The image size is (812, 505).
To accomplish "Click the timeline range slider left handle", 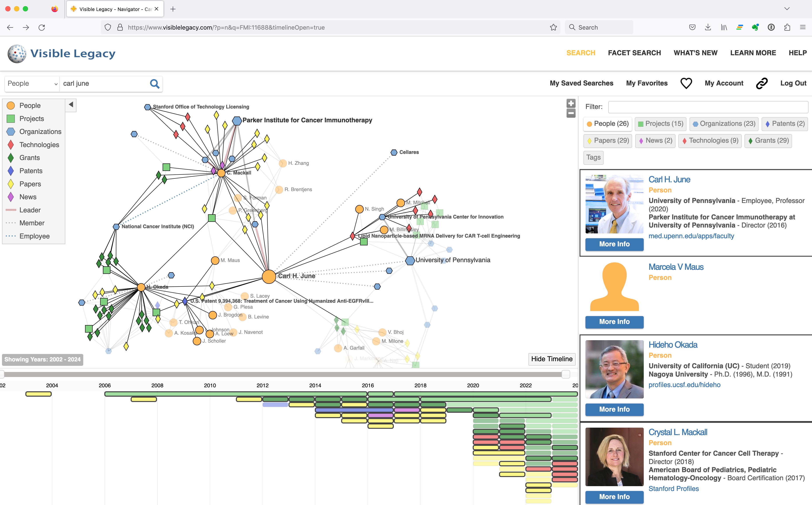I will tap(2, 374).
